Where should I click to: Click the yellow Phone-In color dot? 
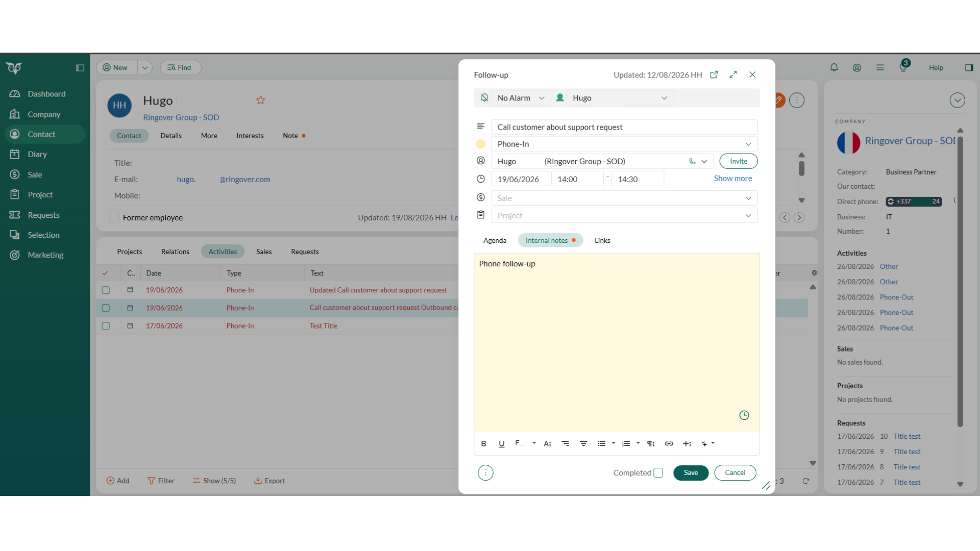click(480, 144)
